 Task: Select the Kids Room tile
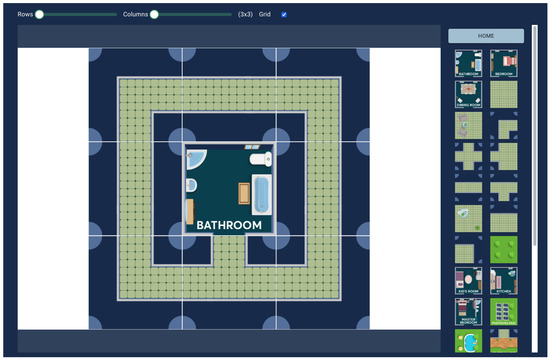tap(468, 281)
